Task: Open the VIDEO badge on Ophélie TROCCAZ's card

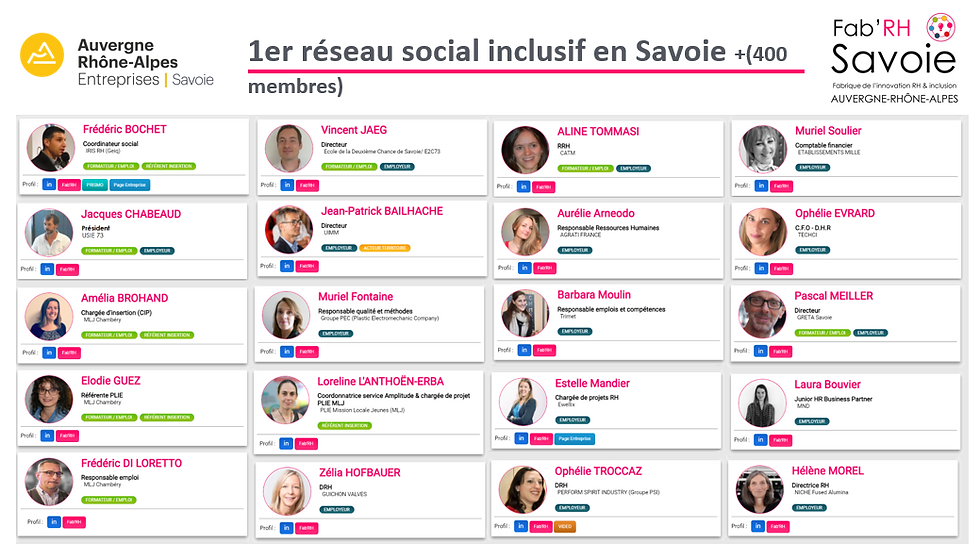Action: tap(564, 527)
